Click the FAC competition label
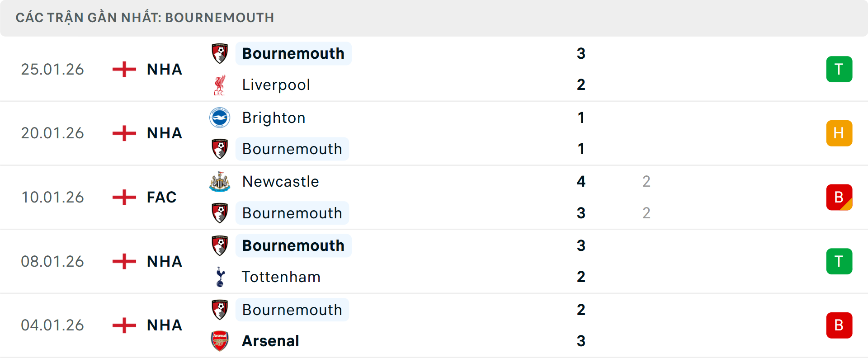 tap(161, 197)
